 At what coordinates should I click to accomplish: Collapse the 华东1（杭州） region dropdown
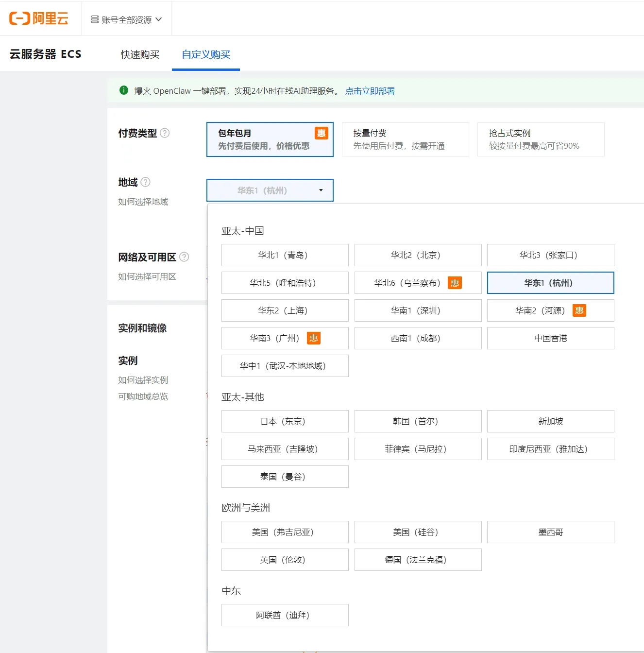[270, 190]
